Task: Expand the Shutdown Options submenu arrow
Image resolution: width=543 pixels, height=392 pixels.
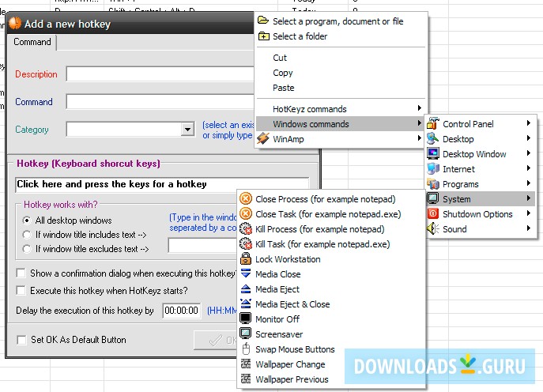Action: point(529,213)
